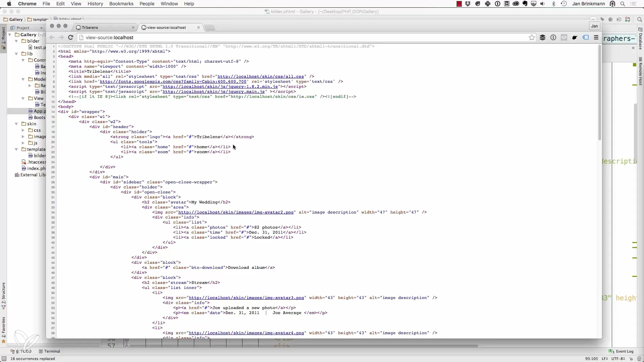Click the IDE listen for debug connections icon

(627, 19)
